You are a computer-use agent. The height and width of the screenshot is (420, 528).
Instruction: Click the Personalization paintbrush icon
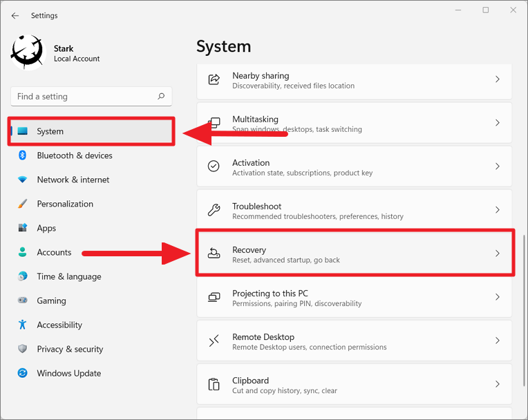[22, 204]
